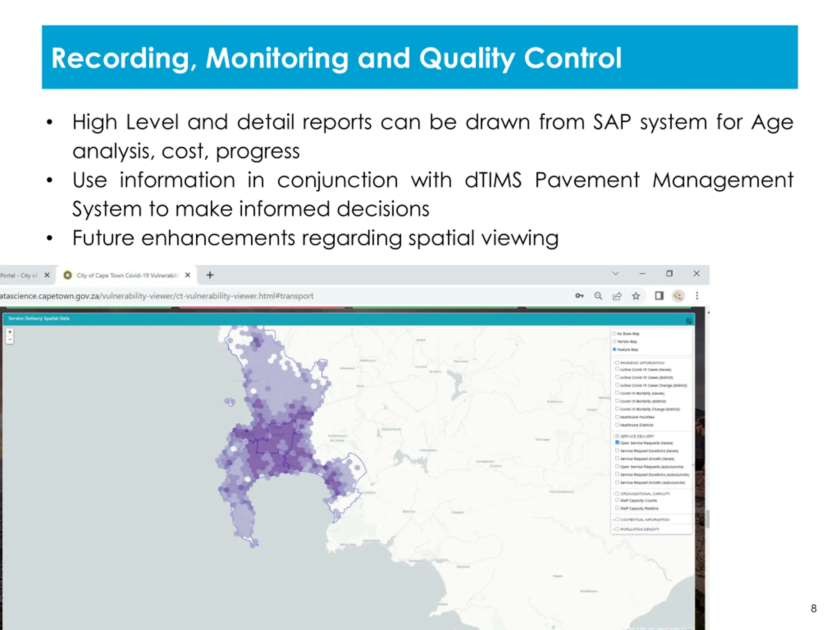Zoom out on the map

pyautogui.click(x=10, y=340)
